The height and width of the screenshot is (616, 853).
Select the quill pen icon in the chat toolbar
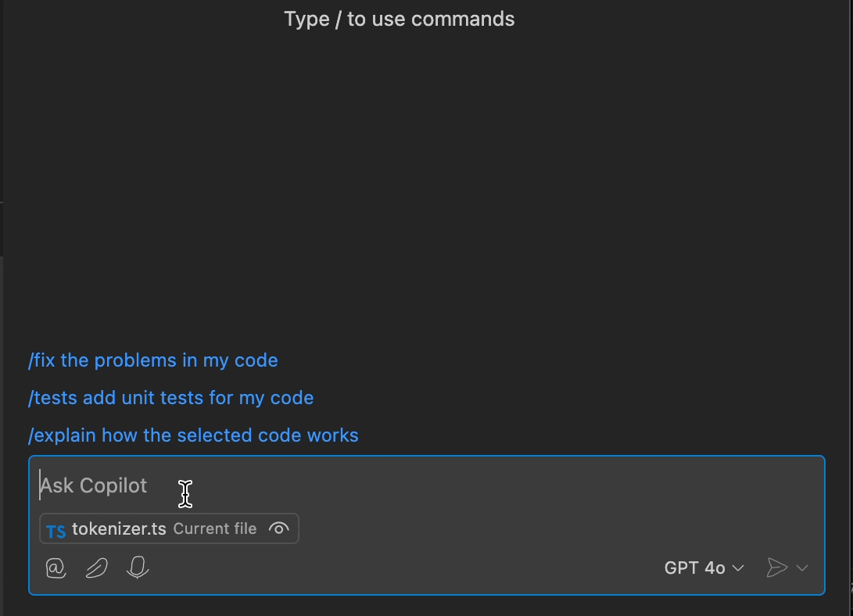tap(96, 568)
